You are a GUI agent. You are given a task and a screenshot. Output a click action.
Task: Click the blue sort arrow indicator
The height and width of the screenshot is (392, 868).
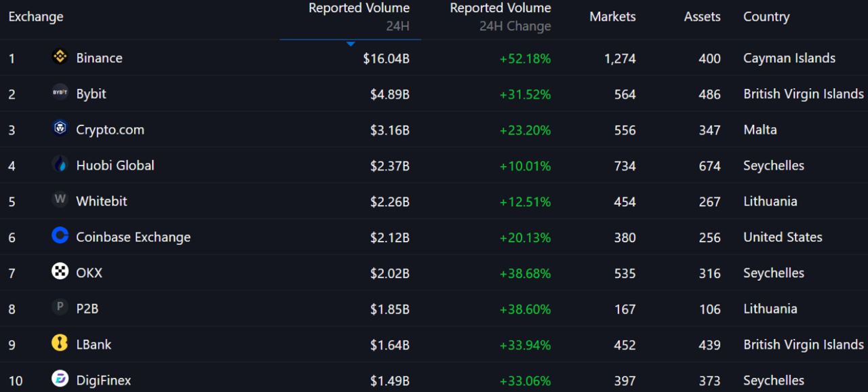(351, 44)
